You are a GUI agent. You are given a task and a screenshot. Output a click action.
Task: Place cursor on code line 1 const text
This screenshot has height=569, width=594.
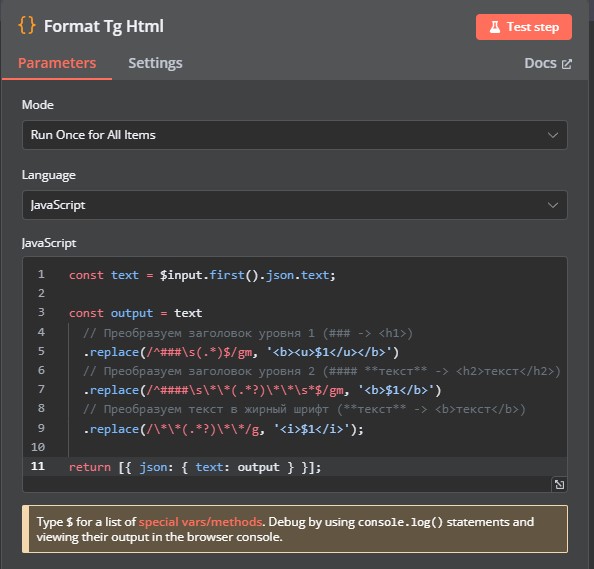pos(202,275)
